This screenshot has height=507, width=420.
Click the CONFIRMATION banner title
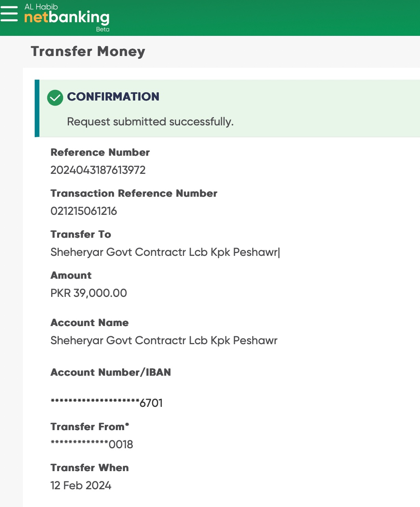pos(113,97)
